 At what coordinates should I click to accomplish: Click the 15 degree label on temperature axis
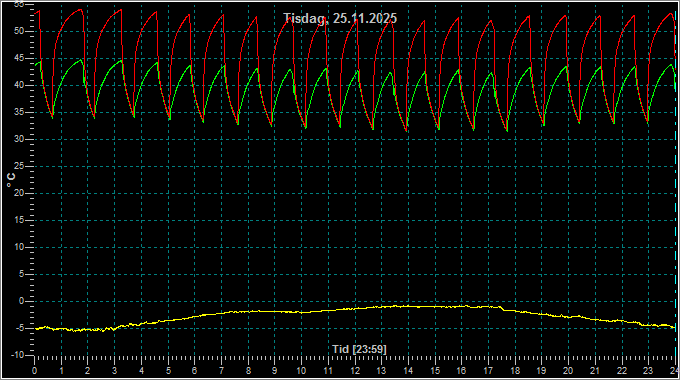[19, 220]
